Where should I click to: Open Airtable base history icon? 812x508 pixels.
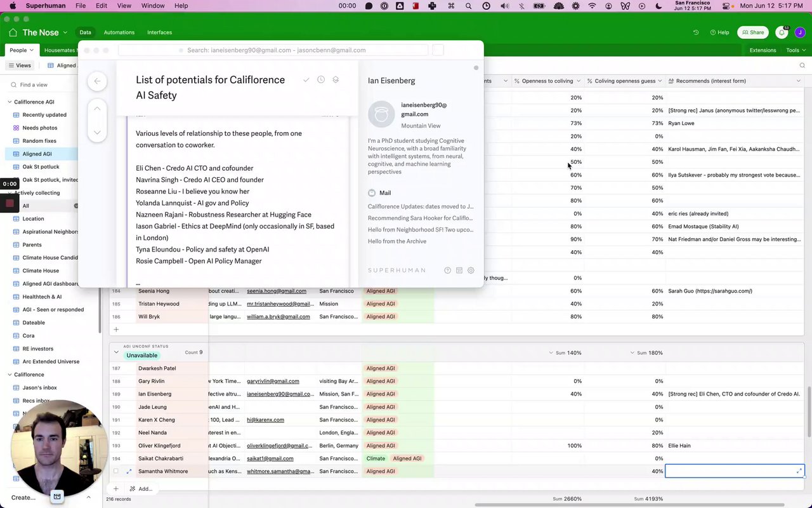pyautogui.click(x=696, y=32)
